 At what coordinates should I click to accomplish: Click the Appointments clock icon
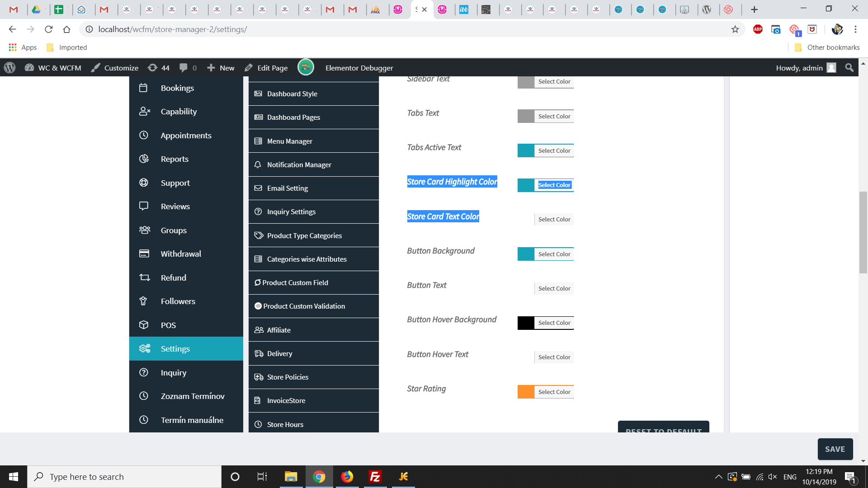coord(144,135)
